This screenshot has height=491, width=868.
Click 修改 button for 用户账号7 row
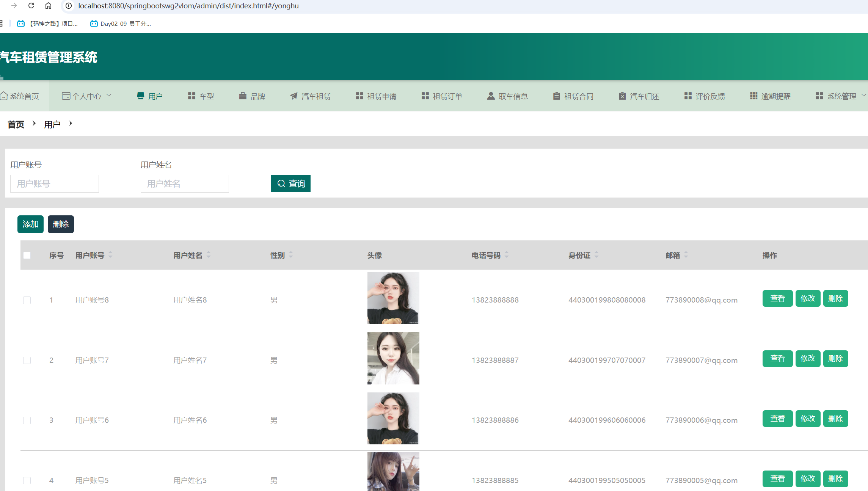coord(808,359)
